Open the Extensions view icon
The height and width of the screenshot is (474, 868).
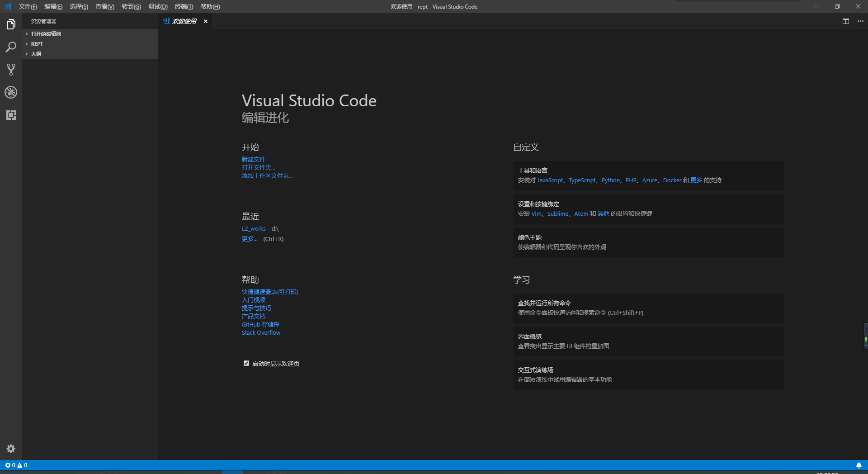pyautogui.click(x=11, y=115)
